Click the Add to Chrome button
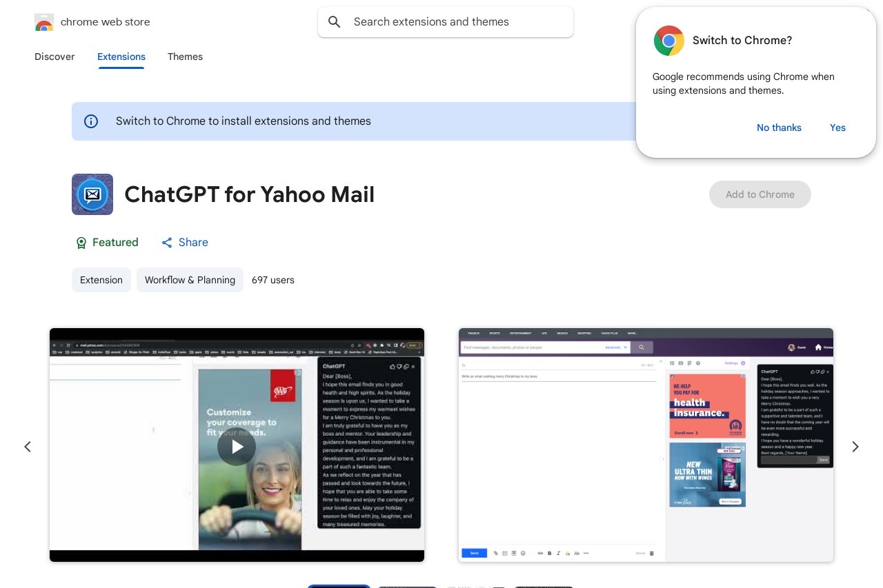This screenshot has height=588, width=883. click(760, 194)
